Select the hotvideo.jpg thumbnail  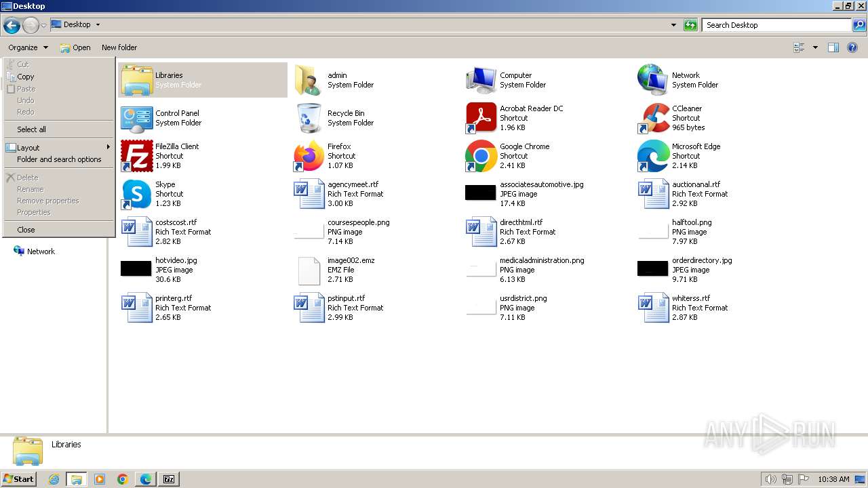tap(136, 268)
